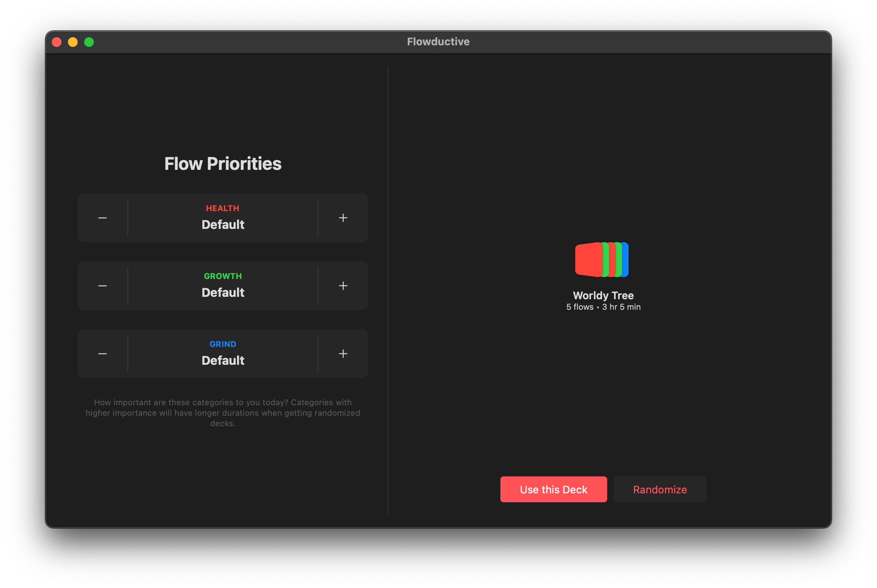The image size is (877, 588).
Task: Click the Worldy Tree deck cards icon
Action: point(602,260)
